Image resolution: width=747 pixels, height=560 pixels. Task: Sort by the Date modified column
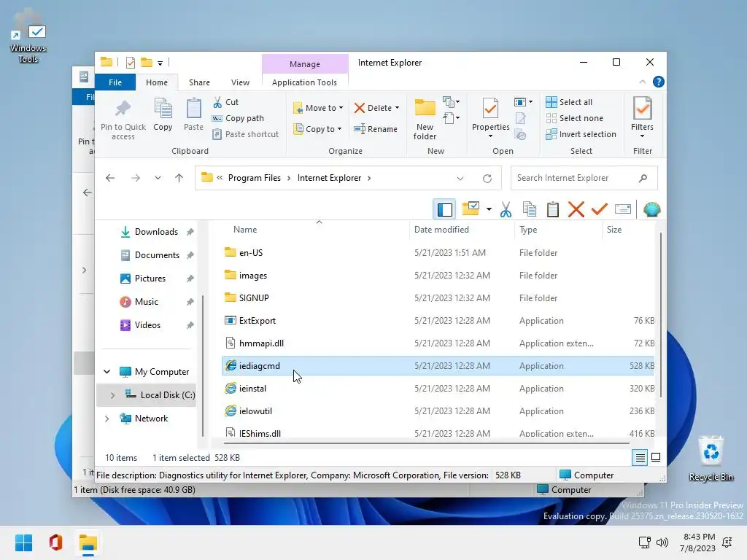coord(441,230)
